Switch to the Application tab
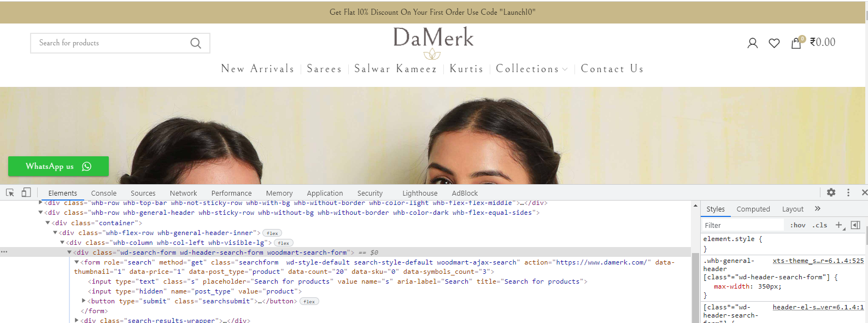868x323 pixels. coord(325,193)
